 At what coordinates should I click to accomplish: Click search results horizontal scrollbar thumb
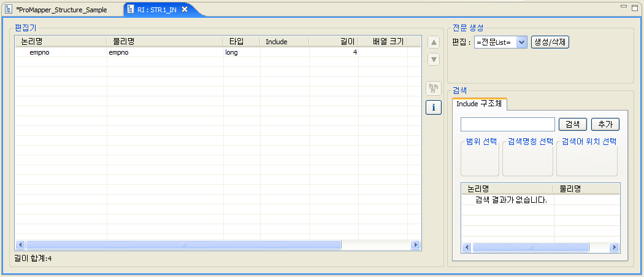pyautogui.click(x=531, y=248)
